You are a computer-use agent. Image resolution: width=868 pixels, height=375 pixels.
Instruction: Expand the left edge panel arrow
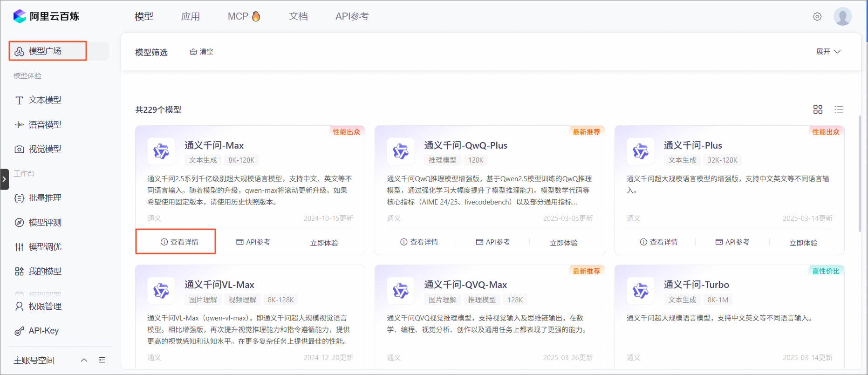(4, 179)
